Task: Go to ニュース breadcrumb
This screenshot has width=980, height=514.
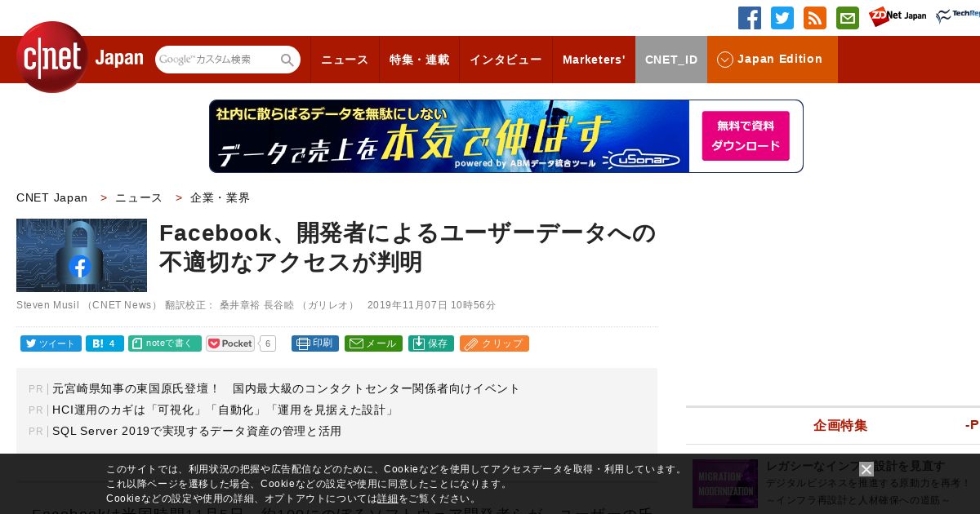Action: pos(139,197)
